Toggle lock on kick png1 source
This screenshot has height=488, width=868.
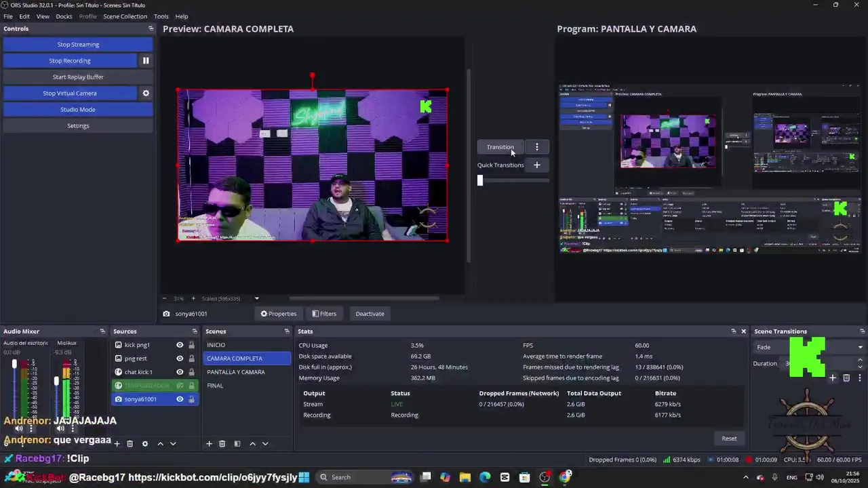pyautogui.click(x=191, y=344)
